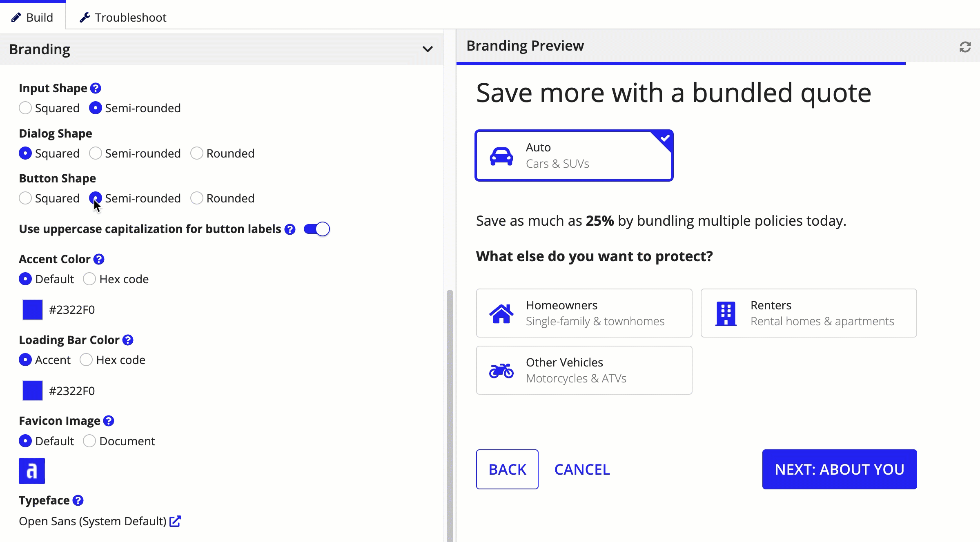Screen dimensions: 980x542
Task: Click the Favicon Image help icon
Action: [109, 421]
